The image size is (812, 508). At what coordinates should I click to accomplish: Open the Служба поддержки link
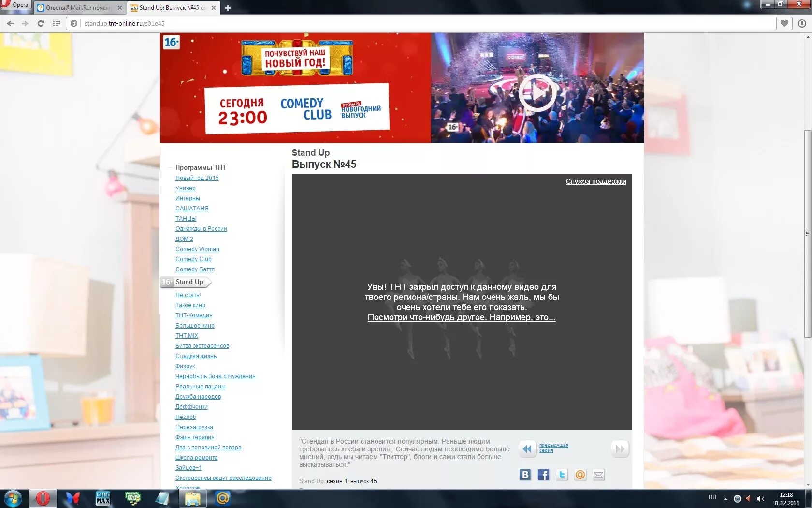[596, 181]
